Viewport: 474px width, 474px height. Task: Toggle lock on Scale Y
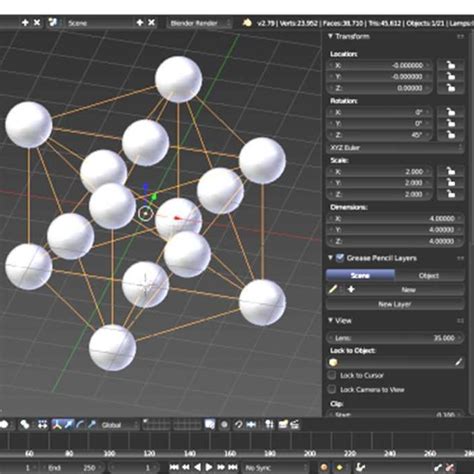pyautogui.click(x=451, y=183)
